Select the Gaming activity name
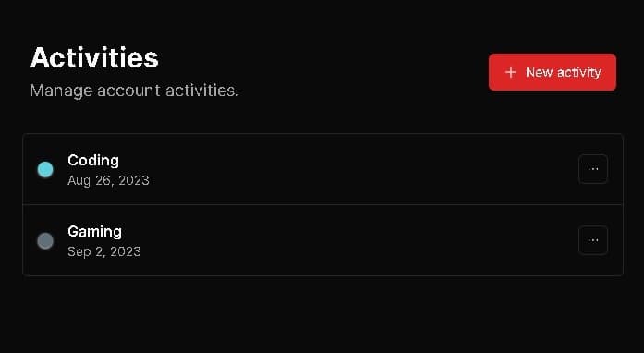This screenshot has width=644, height=353. (x=94, y=231)
